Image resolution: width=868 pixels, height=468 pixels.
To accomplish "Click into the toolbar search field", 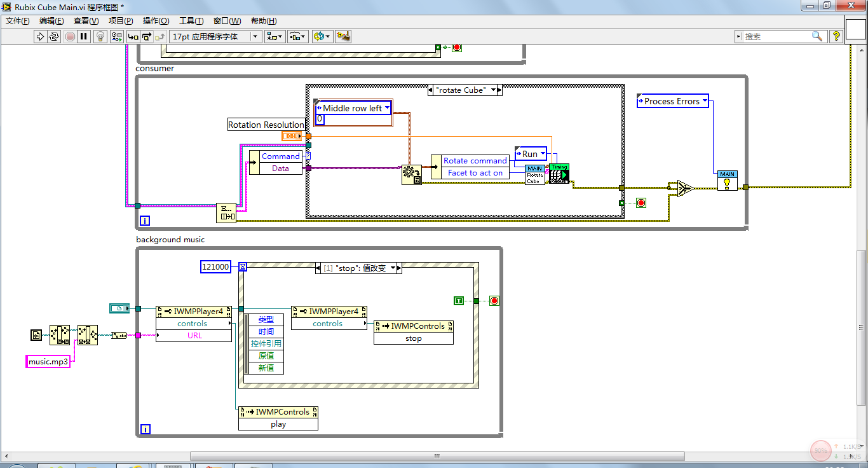I will (x=776, y=36).
